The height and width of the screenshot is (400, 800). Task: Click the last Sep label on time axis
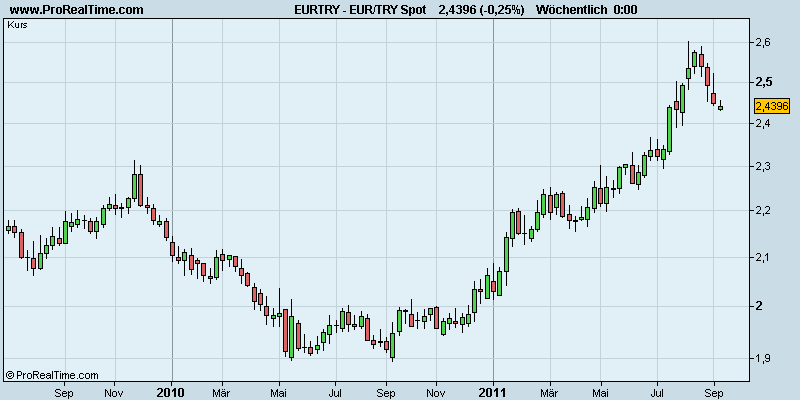coord(714,392)
